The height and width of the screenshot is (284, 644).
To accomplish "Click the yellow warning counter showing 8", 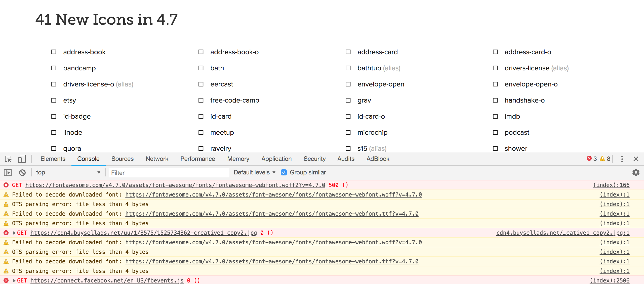I will click(x=605, y=159).
